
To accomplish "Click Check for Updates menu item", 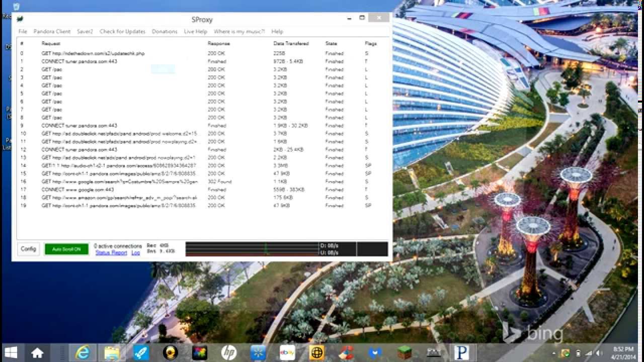I will pos(122,31).
